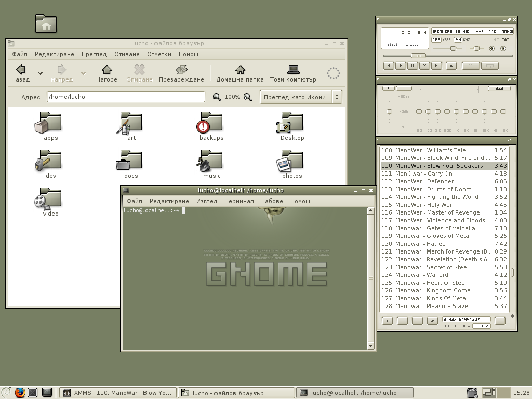532x399 pixels.
Task: Click the playlist add (+) button
Action: coord(387,321)
